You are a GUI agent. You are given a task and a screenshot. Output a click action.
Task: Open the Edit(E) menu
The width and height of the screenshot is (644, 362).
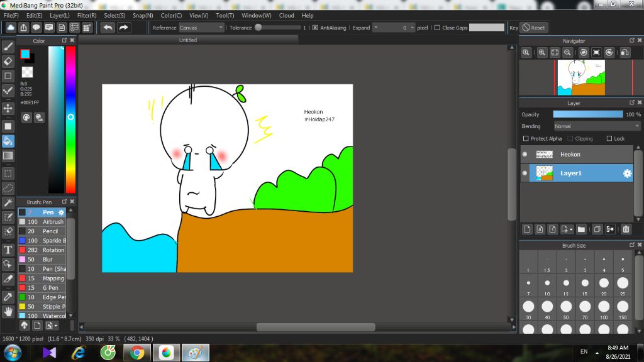pos(34,16)
